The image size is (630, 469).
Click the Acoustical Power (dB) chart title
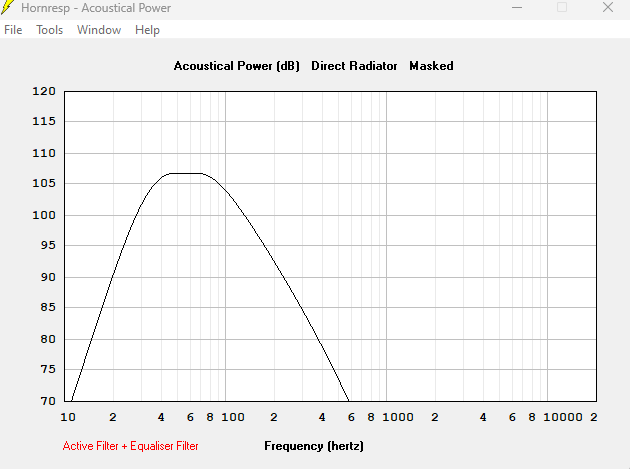(x=237, y=66)
